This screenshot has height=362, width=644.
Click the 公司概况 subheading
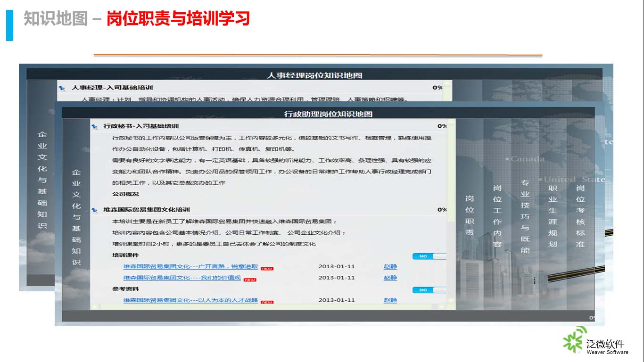pyautogui.click(x=125, y=194)
